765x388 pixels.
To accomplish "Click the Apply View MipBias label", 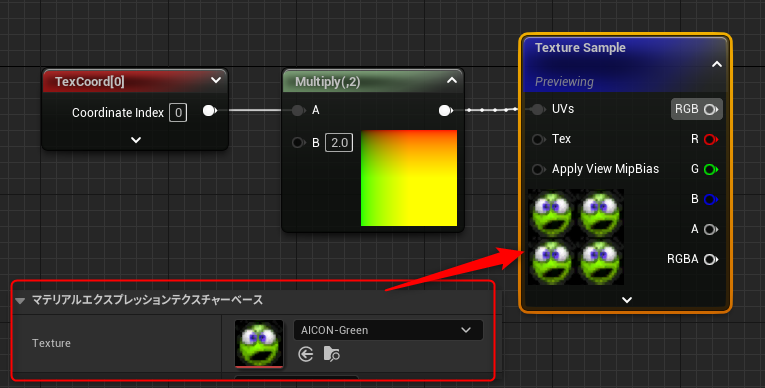I will (605, 169).
